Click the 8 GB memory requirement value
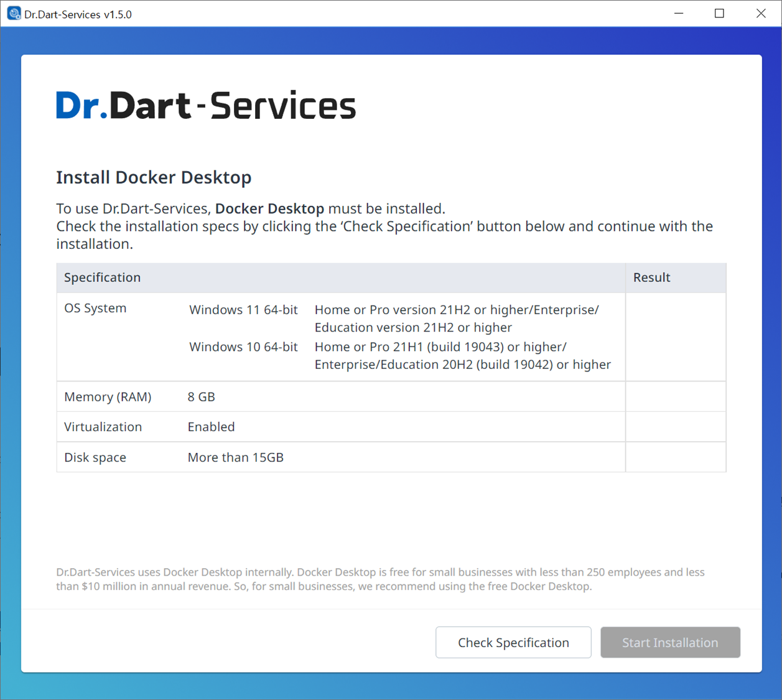The image size is (782, 700). coord(201,397)
